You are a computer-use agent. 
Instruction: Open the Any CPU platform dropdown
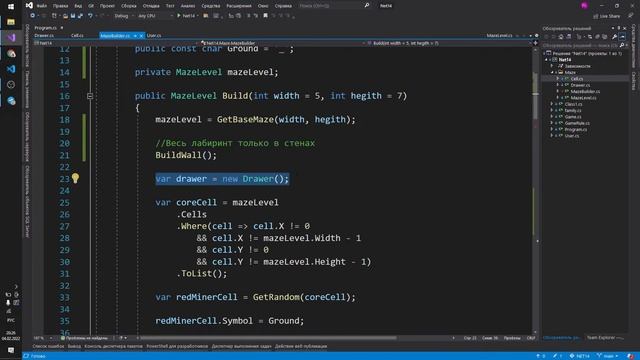(155, 16)
